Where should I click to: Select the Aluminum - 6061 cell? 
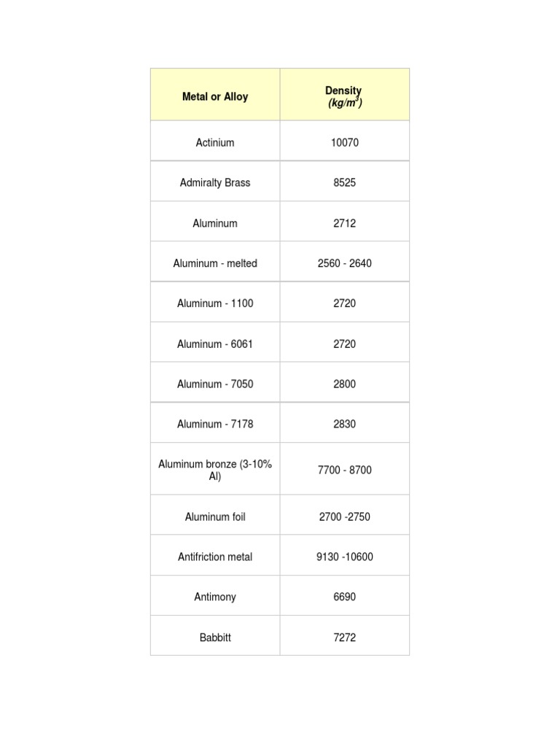click(215, 344)
